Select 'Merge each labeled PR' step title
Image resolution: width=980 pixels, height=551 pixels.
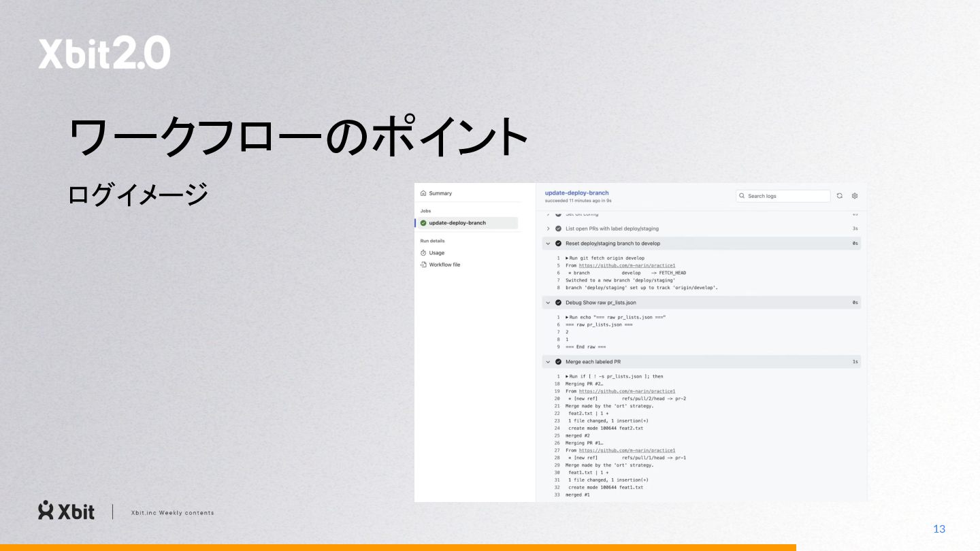point(593,362)
